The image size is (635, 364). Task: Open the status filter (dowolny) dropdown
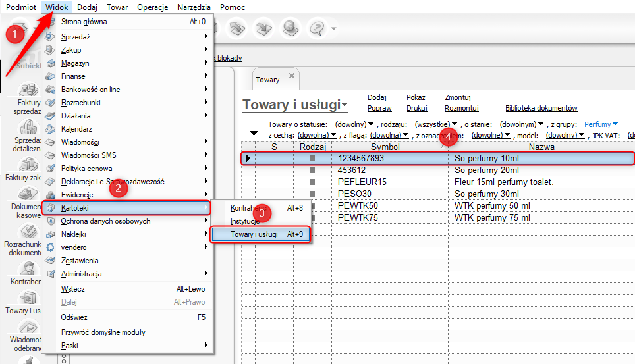(x=354, y=124)
